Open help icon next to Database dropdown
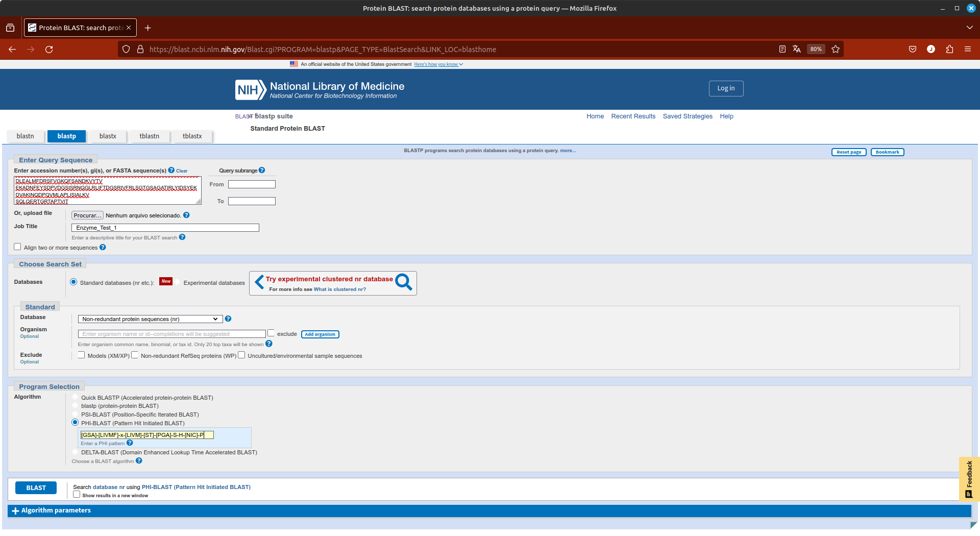The image size is (980, 536). [228, 319]
